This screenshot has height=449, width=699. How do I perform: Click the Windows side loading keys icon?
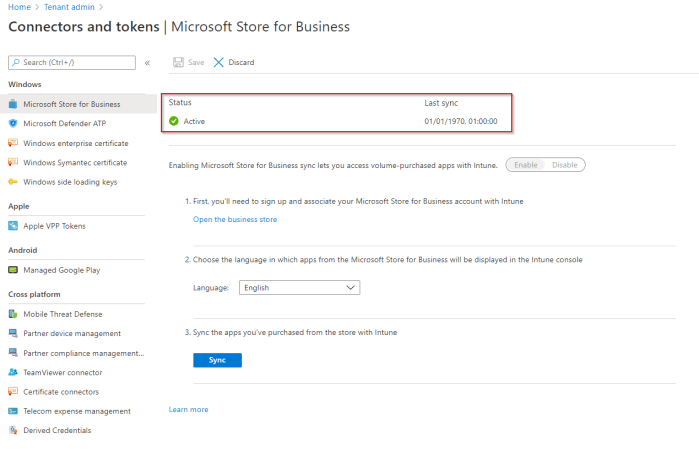click(13, 182)
